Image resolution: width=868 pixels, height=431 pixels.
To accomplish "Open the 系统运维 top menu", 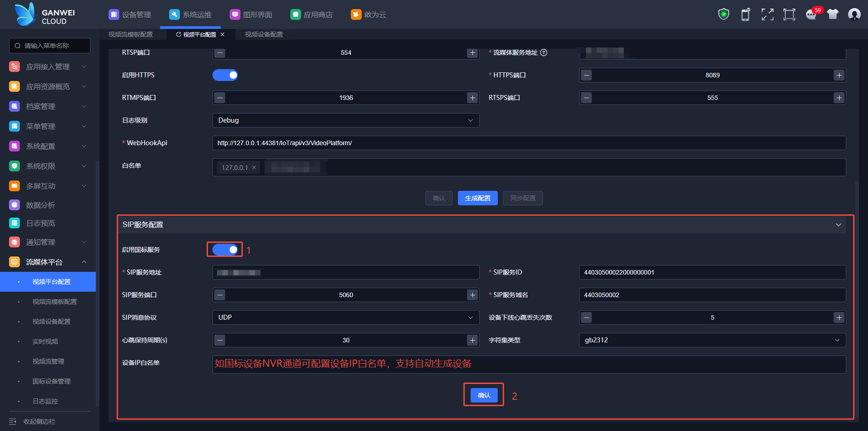I will click(x=191, y=14).
